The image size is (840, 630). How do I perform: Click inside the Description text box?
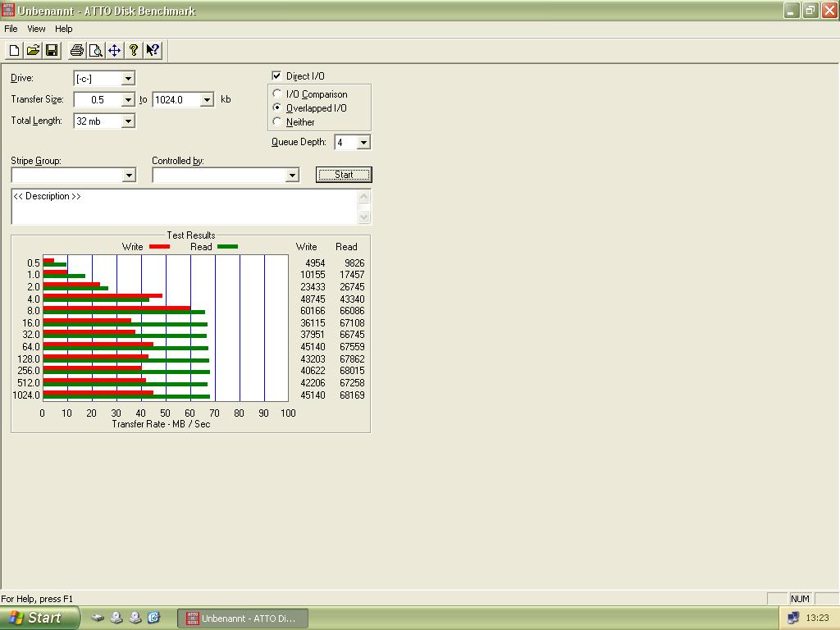(x=185, y=206)
